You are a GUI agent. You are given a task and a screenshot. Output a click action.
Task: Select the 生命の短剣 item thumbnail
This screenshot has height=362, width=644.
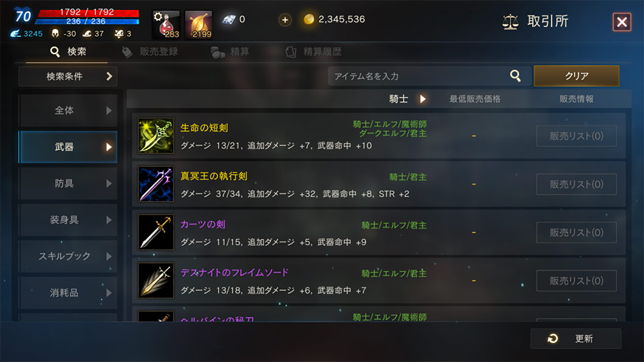[x=156, y=136]
